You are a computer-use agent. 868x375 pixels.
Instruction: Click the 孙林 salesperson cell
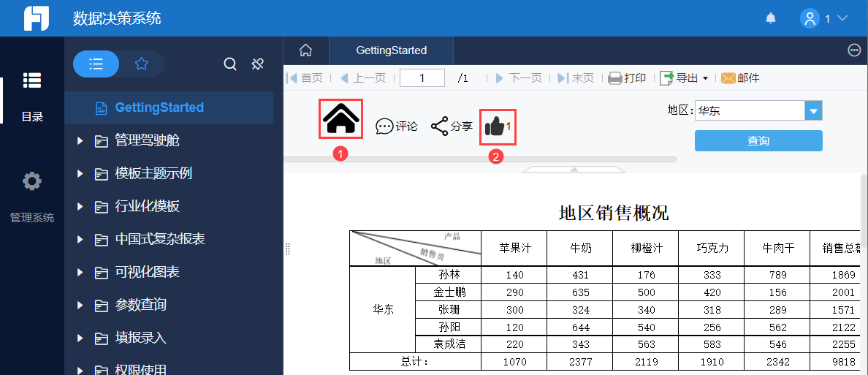pos(449,275)
